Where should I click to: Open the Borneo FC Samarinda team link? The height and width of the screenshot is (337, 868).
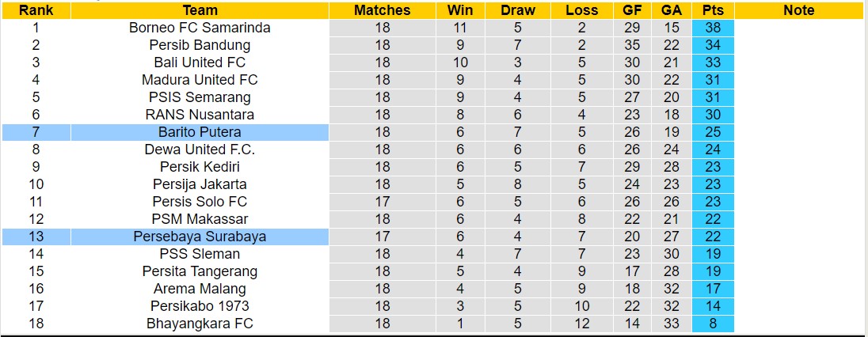tap(200, 28)
